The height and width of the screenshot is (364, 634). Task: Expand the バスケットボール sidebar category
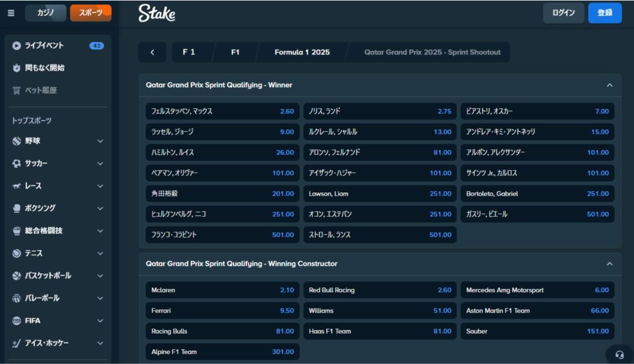pyautogui.click(x=100, y=275)
